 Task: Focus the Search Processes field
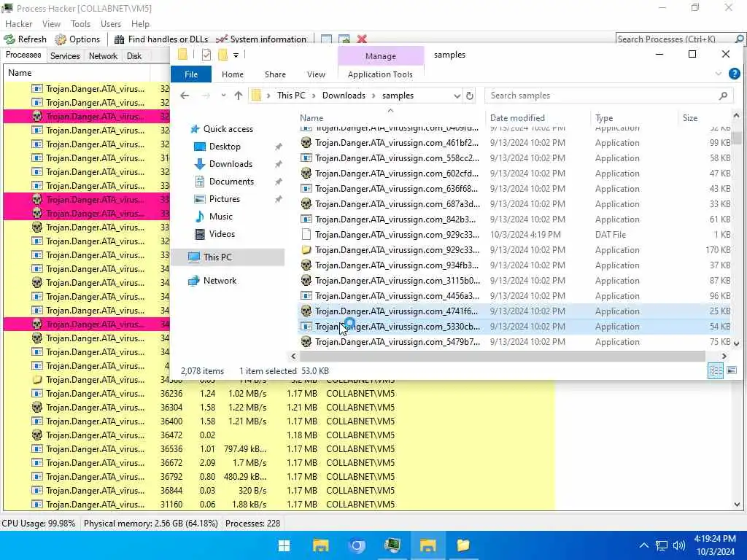click(675, 39)
